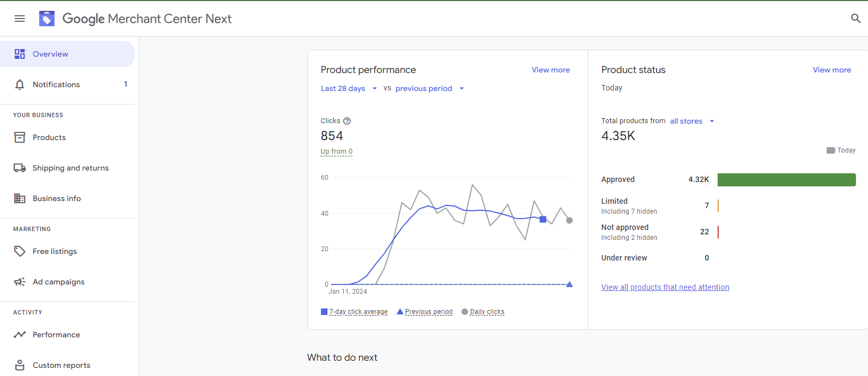Screen dimensions: 868x376
Task: Open Free listings in the sidebar
Action: click(x=67, y=251)
